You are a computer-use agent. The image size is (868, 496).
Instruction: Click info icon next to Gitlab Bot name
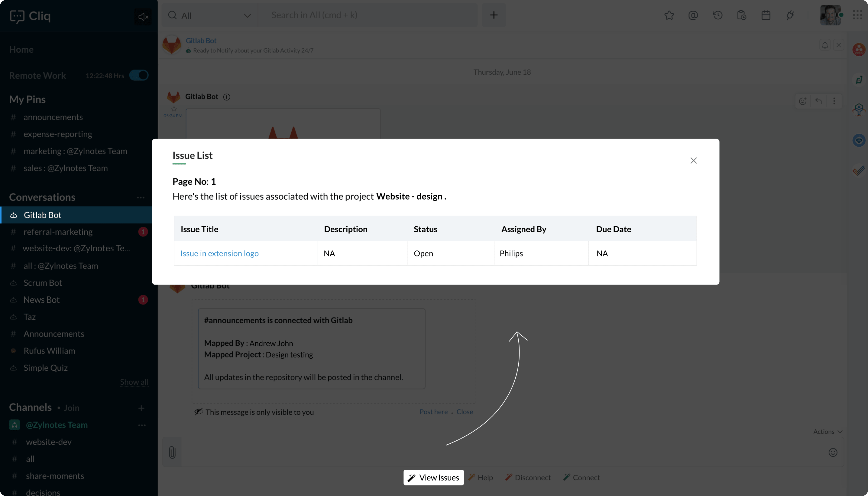(226, 97)
